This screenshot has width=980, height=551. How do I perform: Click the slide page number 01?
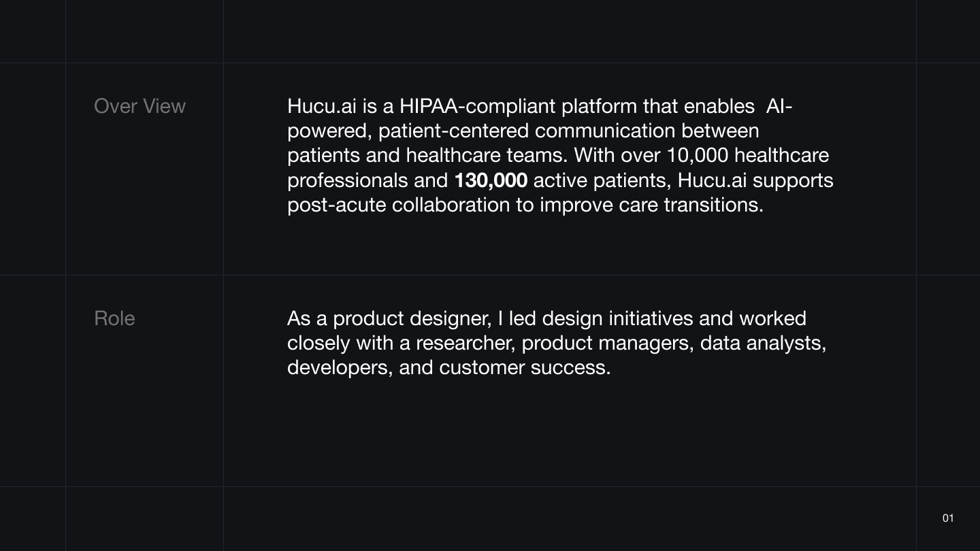(948, 518)
